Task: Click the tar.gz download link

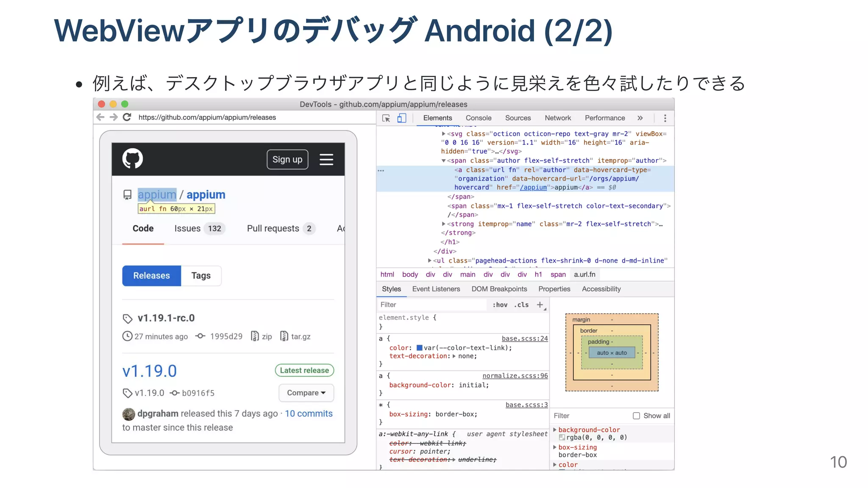Action: tap(295, 336)
